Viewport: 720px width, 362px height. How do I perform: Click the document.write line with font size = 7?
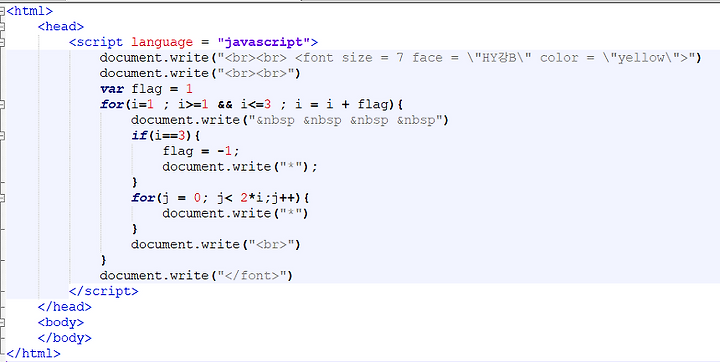(x=400, y=58)
